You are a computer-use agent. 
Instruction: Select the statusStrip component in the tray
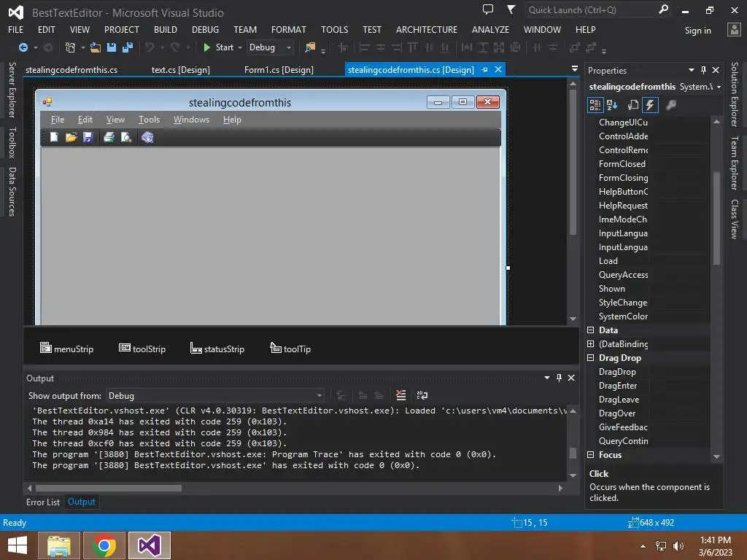pyautogui.click(x=217, y=349)
